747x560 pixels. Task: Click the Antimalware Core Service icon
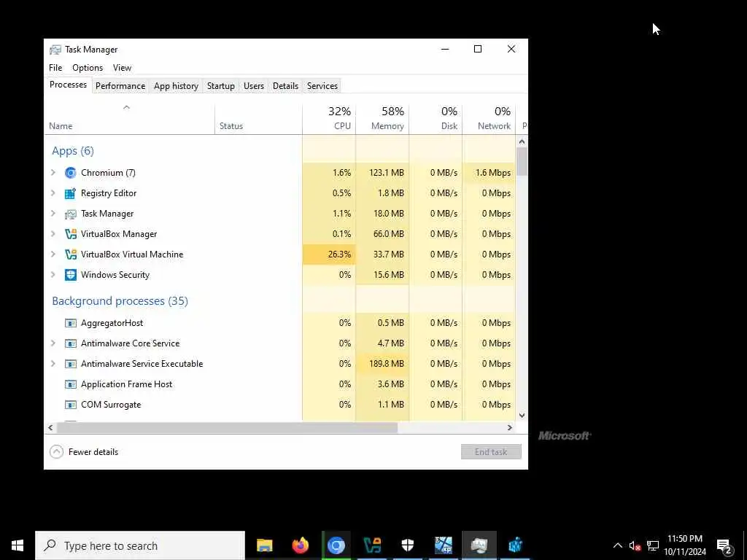coord(71,343)
